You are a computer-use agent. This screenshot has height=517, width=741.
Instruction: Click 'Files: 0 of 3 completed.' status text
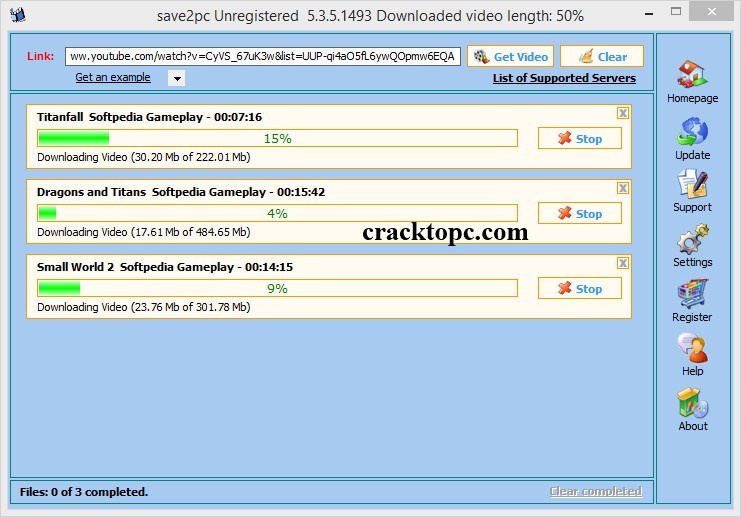pyautogui.click(x=84, y=492)
